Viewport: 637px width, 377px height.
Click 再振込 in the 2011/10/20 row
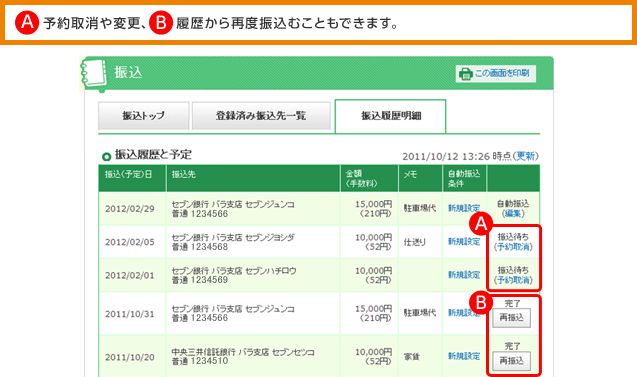point(511,361)
